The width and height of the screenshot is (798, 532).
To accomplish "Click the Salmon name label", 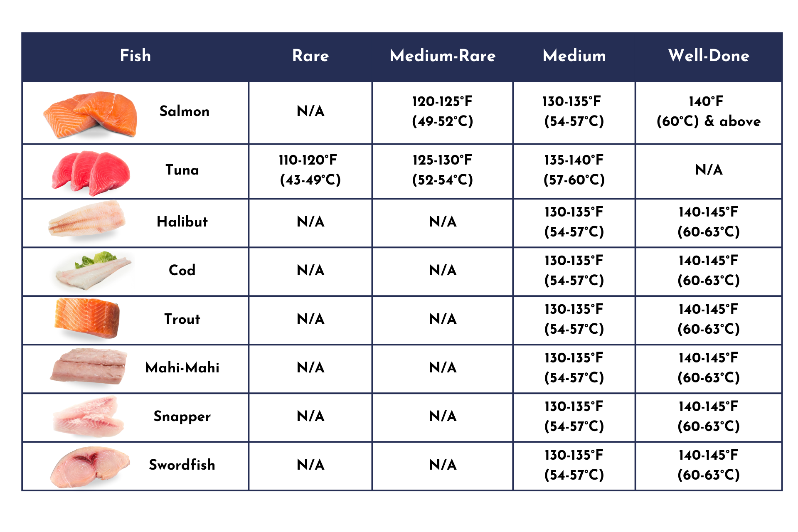I will [185, 111].
